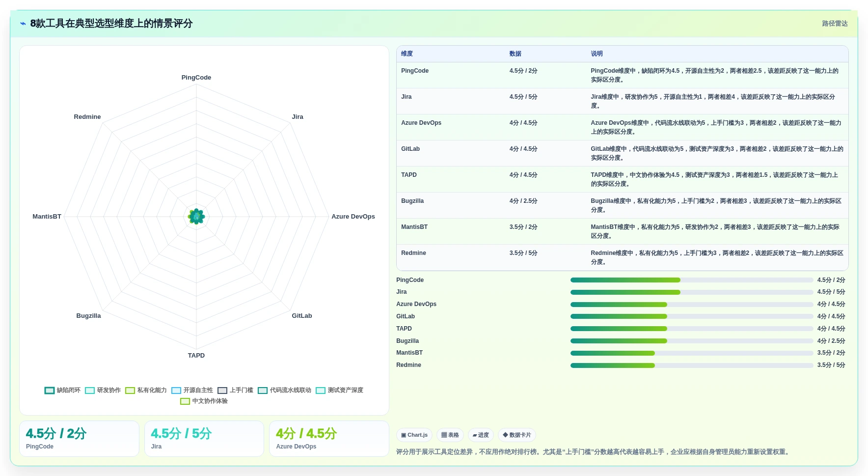Image resolution: width=868 pixels, height=476 pixels.
Task: Open the Jira score card
Action: click(x=204, y=439)
